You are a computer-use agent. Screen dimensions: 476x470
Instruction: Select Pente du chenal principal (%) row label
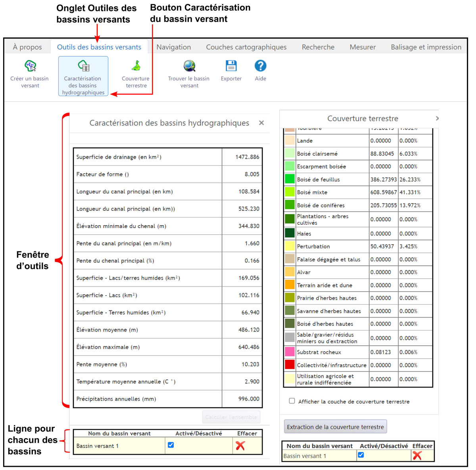[115, 261]
